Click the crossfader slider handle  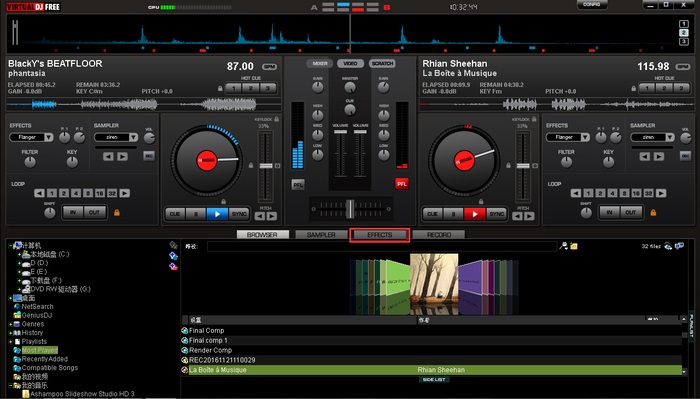click(350, 209)
